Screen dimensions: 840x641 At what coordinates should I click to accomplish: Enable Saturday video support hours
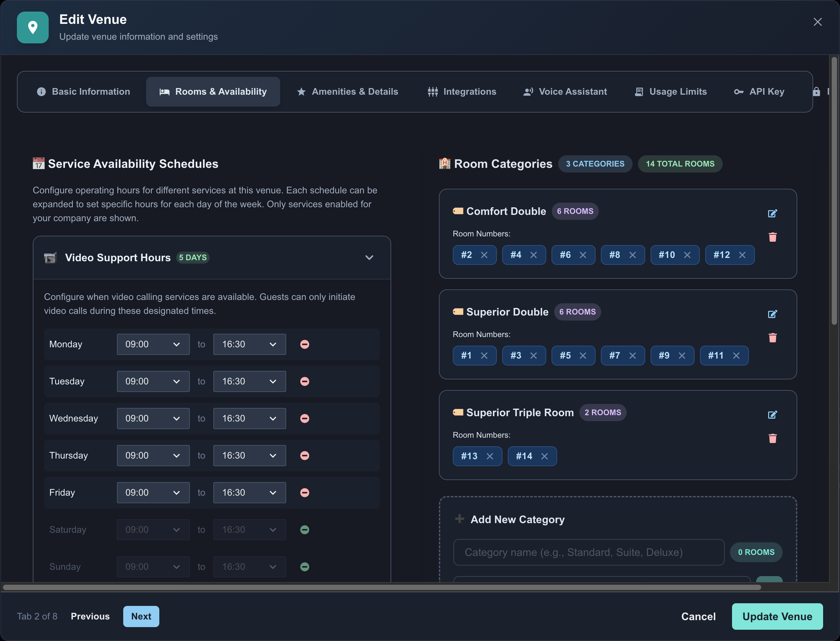tap(304, 530)
